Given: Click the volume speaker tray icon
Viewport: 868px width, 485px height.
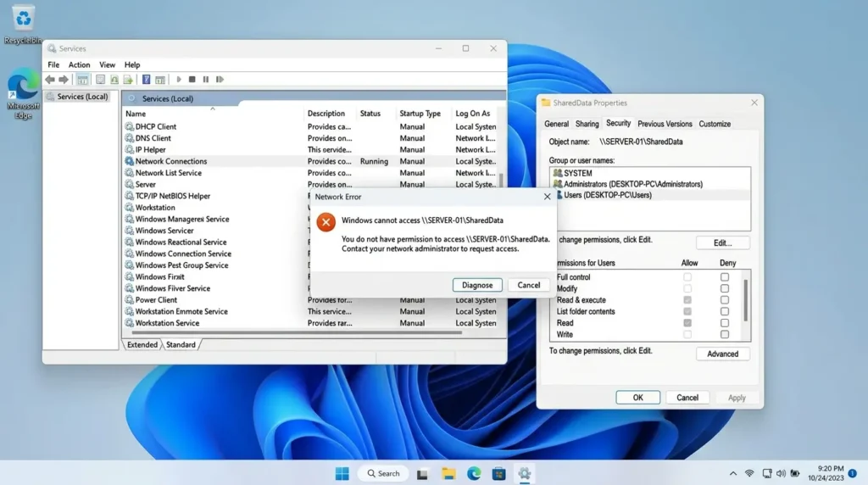Looking at the screenshot, I should 781,473.
